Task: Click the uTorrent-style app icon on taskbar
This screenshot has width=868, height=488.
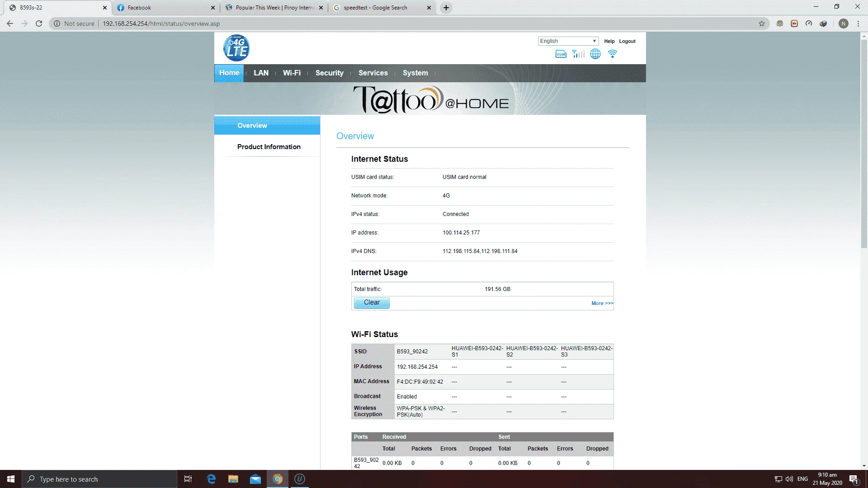Action: pos(300,479)
